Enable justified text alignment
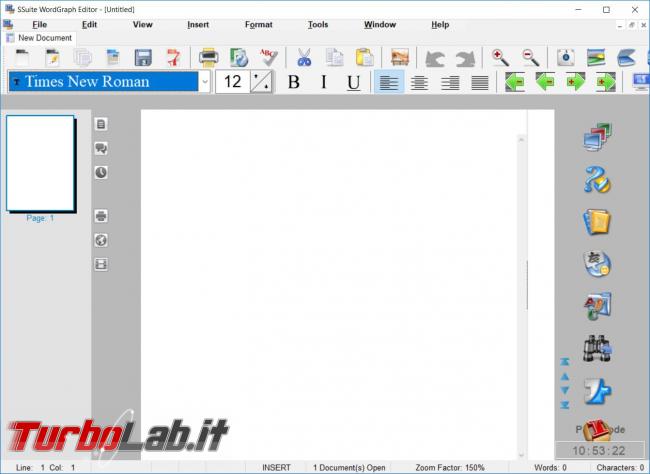Viewport: 650px width, 474px height. 480,82
